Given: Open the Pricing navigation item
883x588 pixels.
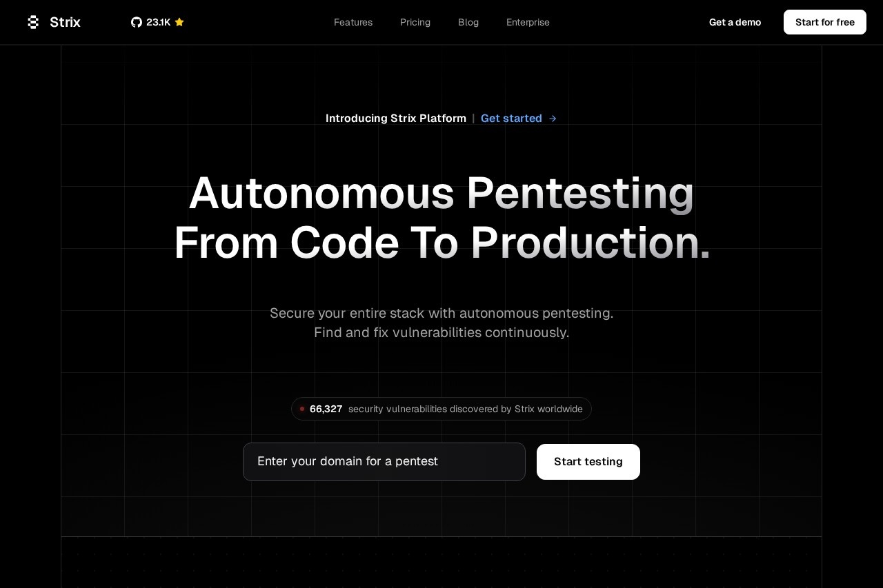Looking at the screenshot, I should [x=415, y=22].
